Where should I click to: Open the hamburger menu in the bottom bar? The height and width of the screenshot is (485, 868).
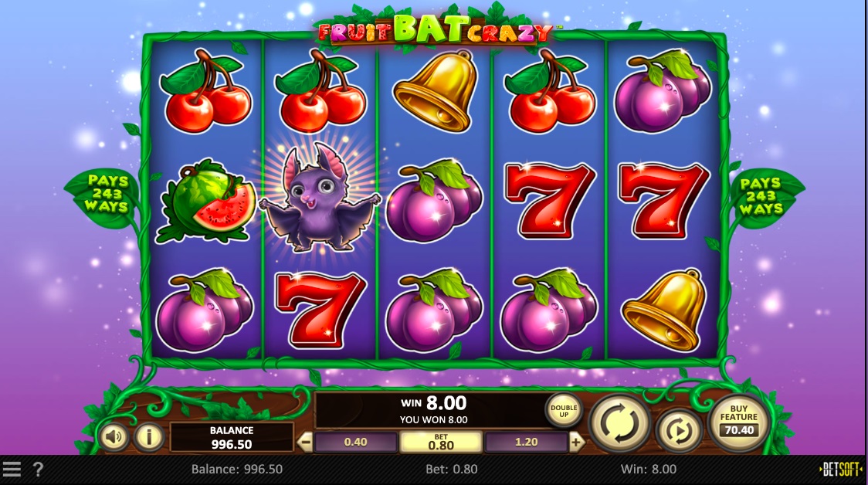[12, 470]
